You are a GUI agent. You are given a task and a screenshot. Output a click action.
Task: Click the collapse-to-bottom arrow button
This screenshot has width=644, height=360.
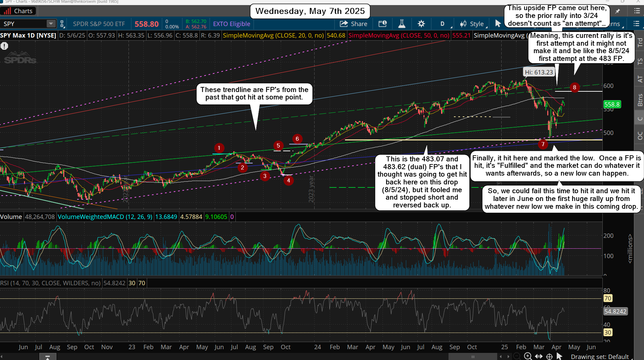pyautogui.click(x=48, y=357)
